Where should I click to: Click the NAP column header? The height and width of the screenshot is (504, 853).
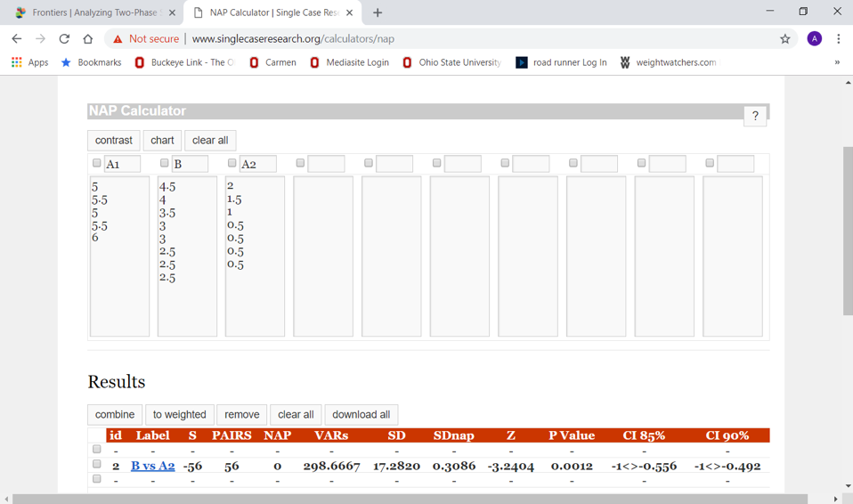point(278,435)
